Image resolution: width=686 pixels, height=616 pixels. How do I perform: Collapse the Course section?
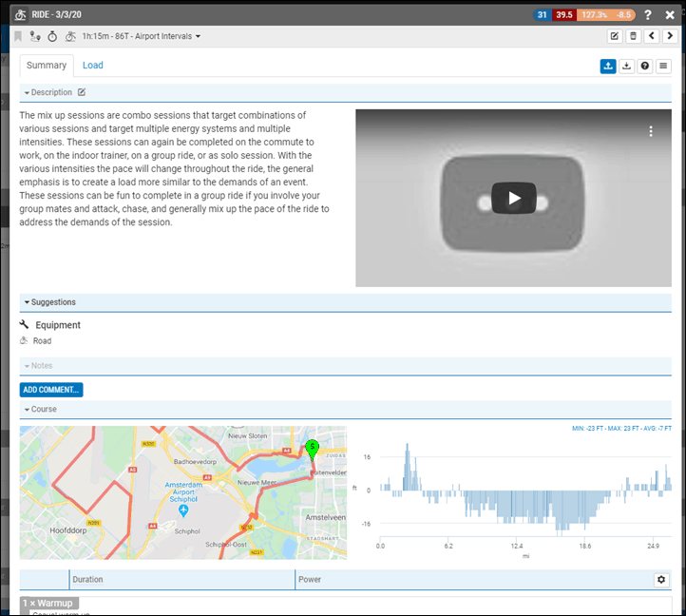click(x=40, y=409)
